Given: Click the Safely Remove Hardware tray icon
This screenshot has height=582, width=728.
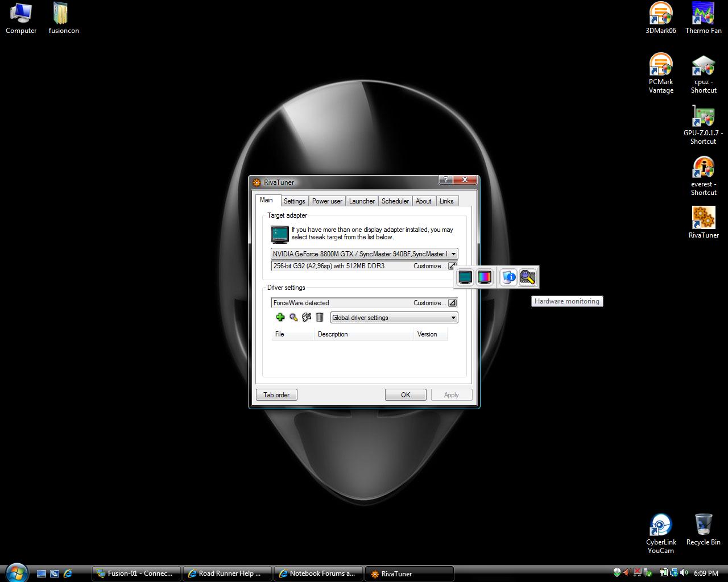Looking at the screenshot, I should (648, 572).
